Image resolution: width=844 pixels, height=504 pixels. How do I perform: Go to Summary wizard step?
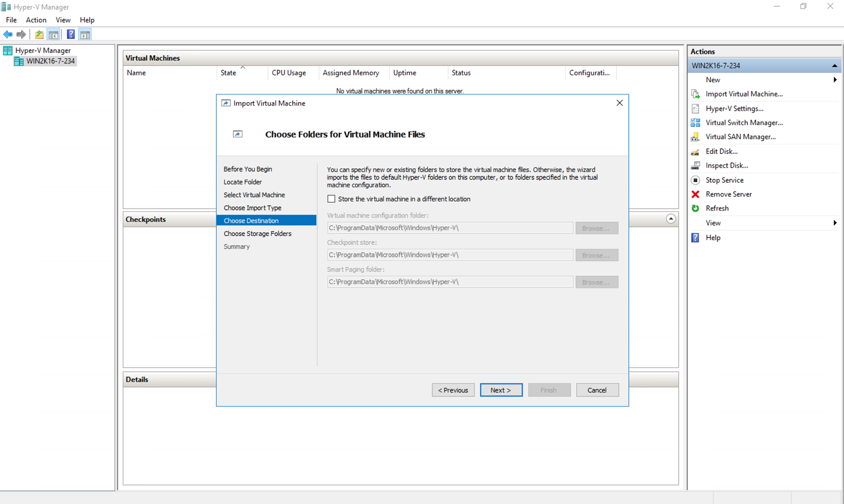pyautogui.click(x=237, y=246)
